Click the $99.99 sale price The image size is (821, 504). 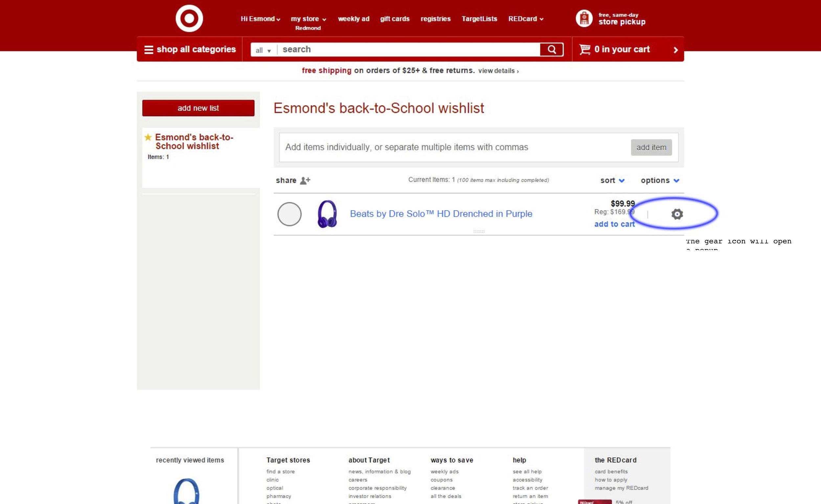click(x=623, y=203)
